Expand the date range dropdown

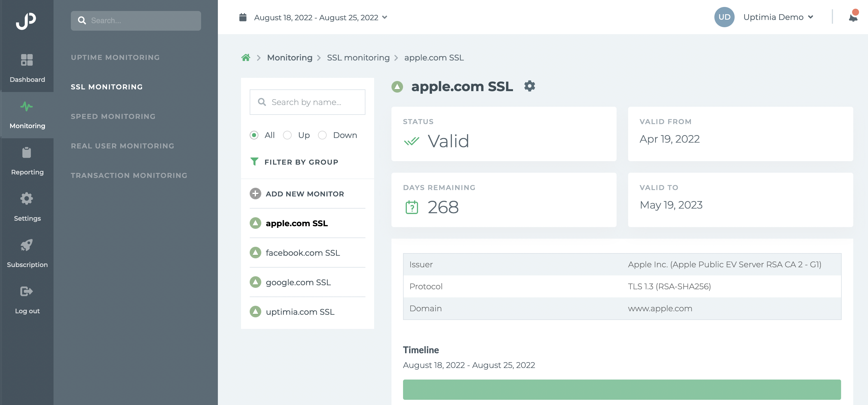[x=385, y=17]
